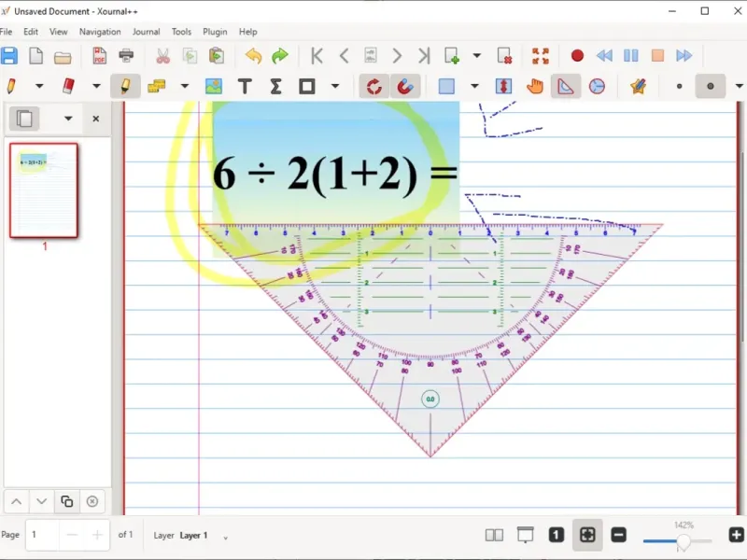
Task: Select the vertical space tool
Action: click(503, 86)
